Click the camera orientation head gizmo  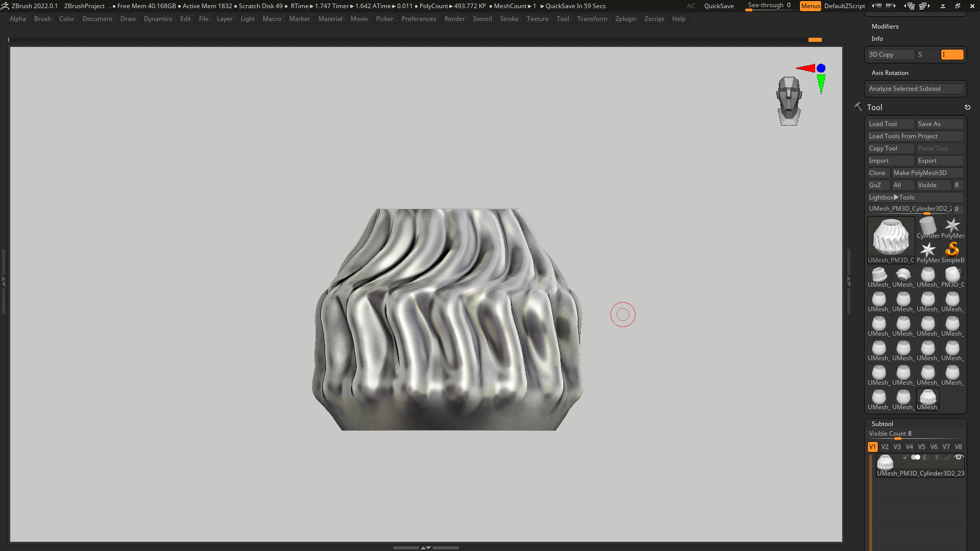[x=789, y=101]
